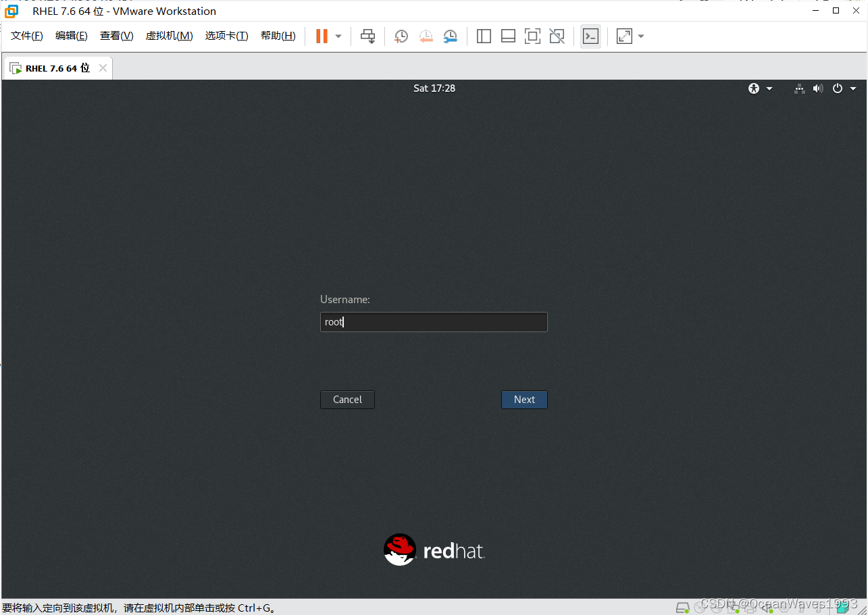Enter full screen mode
Screen dimensions: 868x615
click(x=532, y=36)
